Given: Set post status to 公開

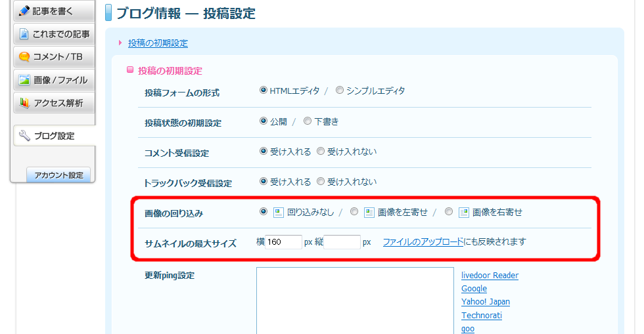Looking at the screenshot, I should [264, 121].
